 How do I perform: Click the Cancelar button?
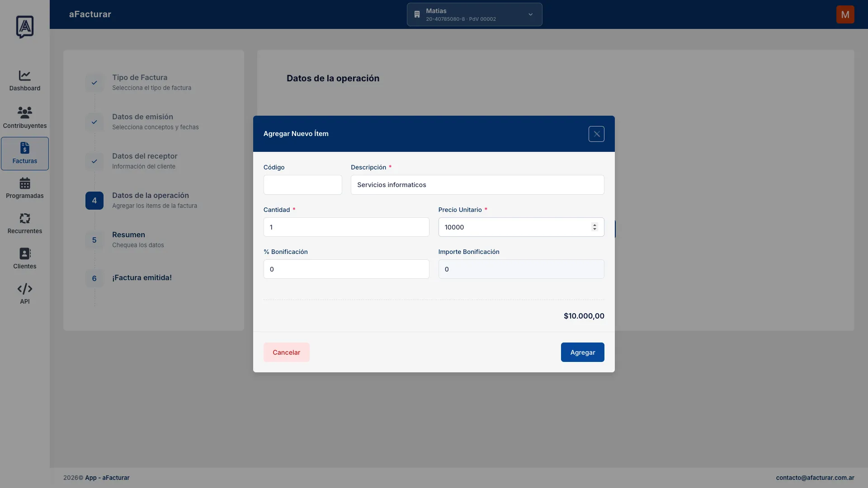click(x=286, y=352)
